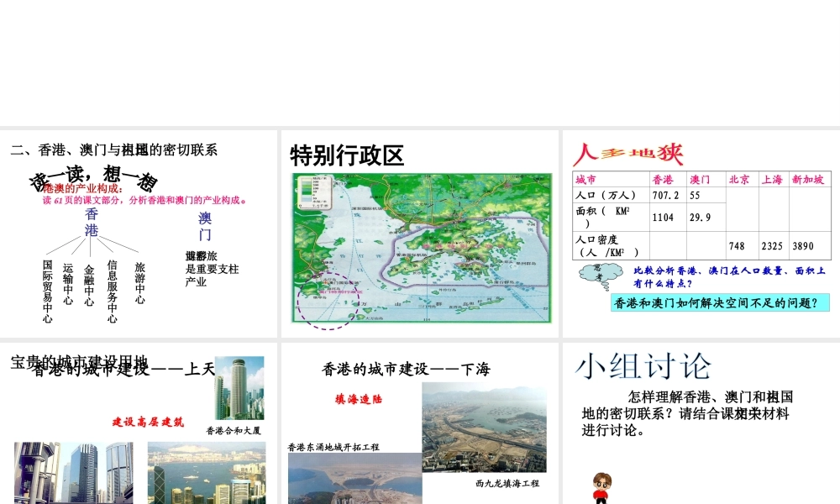Click the density value 748

coord(737,246)
